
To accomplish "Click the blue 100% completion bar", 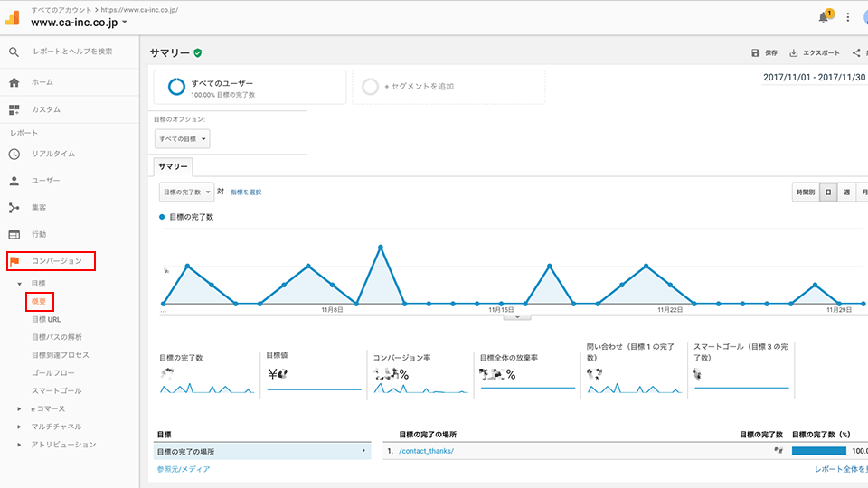I will point(819,452).
